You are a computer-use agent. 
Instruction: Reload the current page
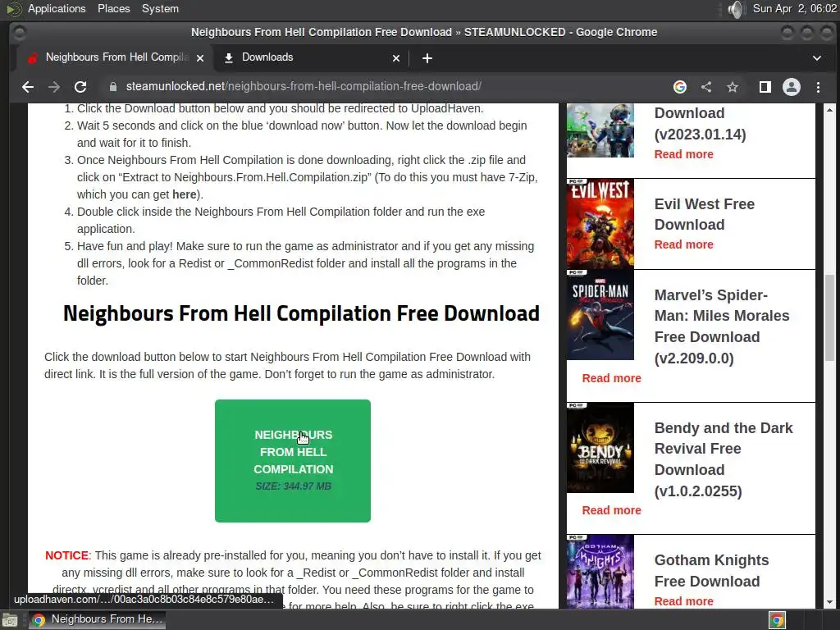(x=80, y=87)
